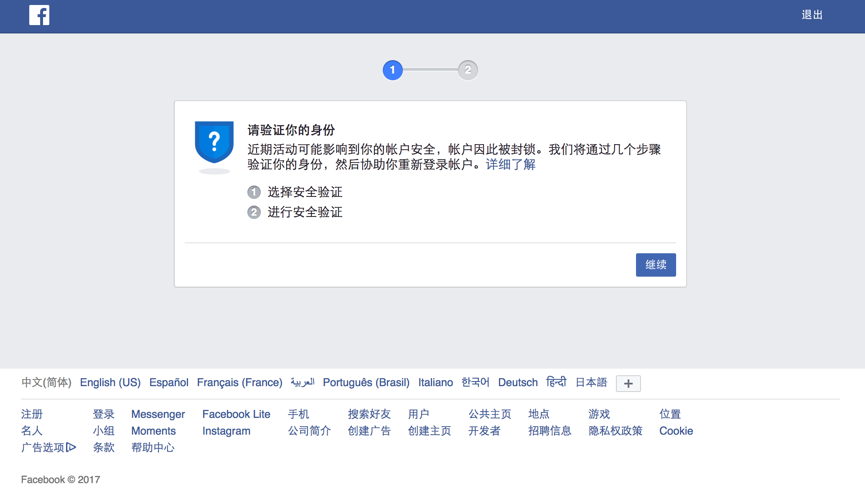The height and width of the screenshot is (504, 865).
Task: Click 退出 to log out
Action: click(x=812, y=15)
